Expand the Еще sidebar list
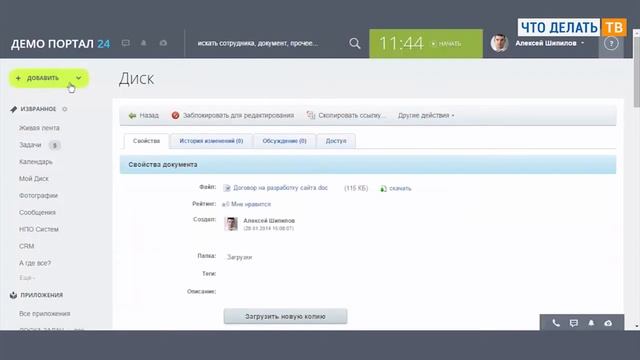 point(27,278)
